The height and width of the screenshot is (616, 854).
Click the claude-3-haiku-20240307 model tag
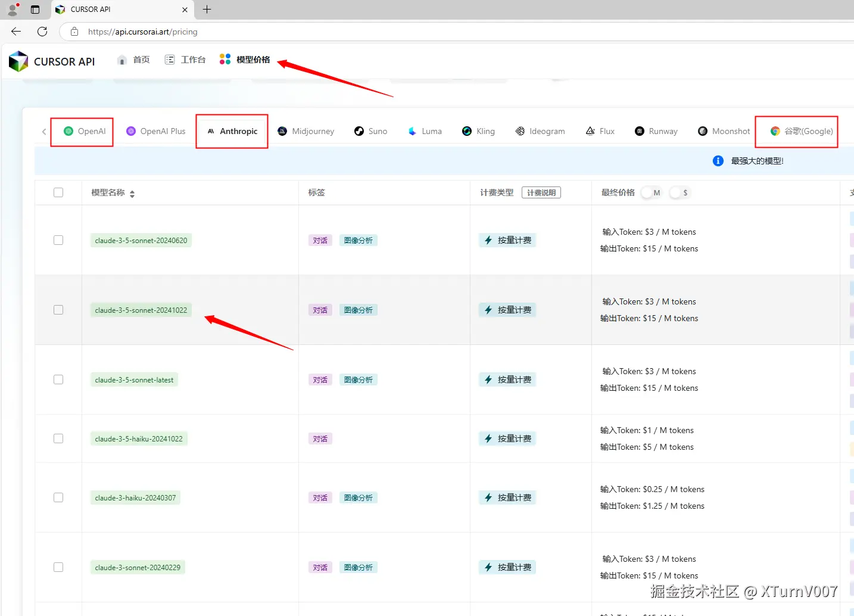135,498
